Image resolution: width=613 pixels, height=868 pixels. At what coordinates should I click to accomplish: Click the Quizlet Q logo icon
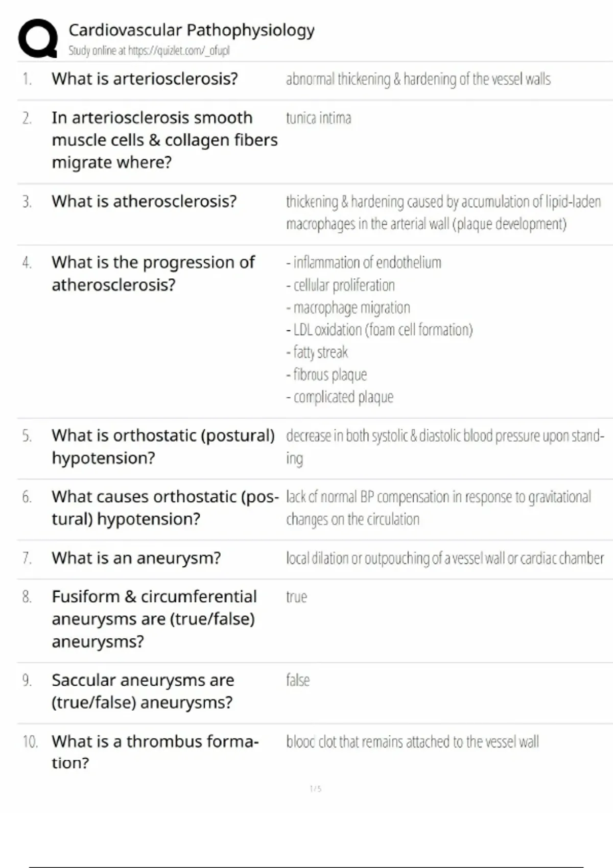38,38
